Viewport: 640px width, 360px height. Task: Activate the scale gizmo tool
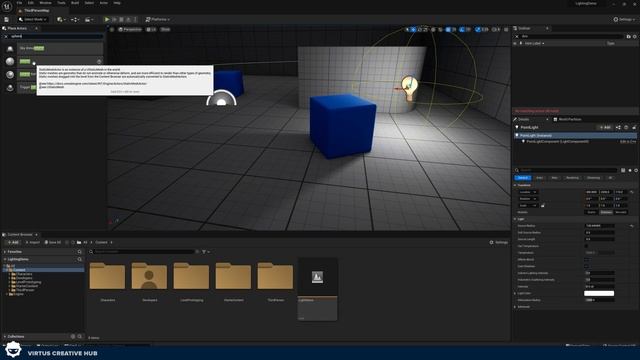(426, 29)
